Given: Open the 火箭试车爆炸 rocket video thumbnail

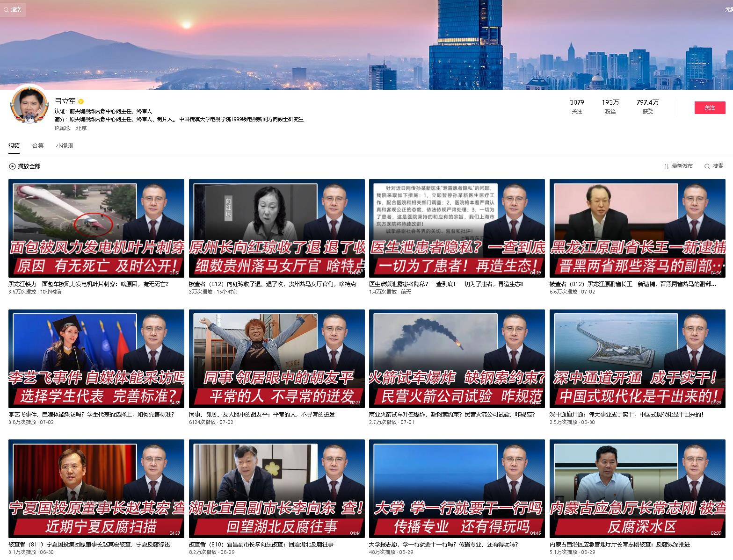Looking at the screenshot, I should (x=457, y=359).
